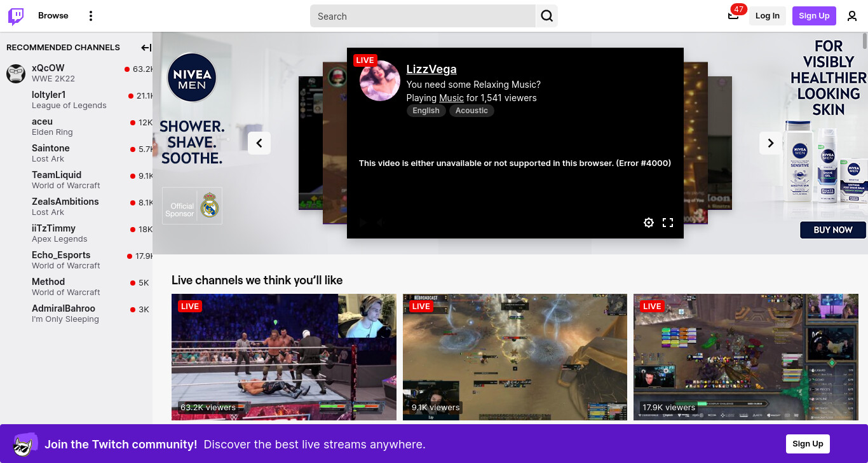The width and height of the screenshot is (868, 463).
Task: Click the Twitch logo home icon
Action: click(x=16, y=16)
